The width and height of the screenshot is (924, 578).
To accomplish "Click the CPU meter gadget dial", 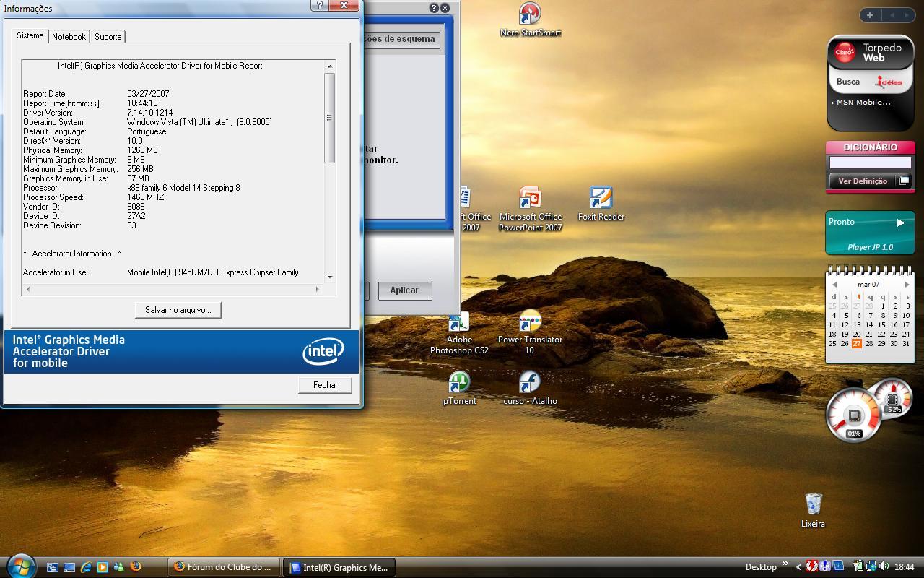I will click(x=854, y=415).
